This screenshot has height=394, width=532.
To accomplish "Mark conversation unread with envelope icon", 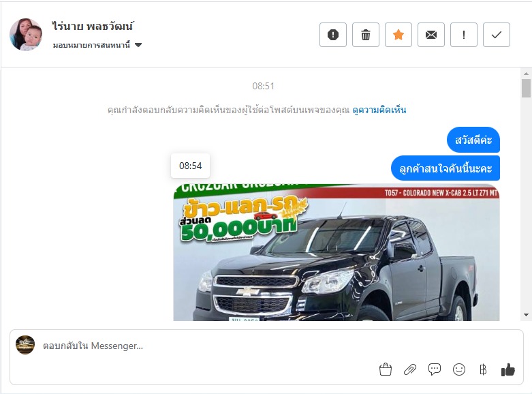I will click(431, 35).
